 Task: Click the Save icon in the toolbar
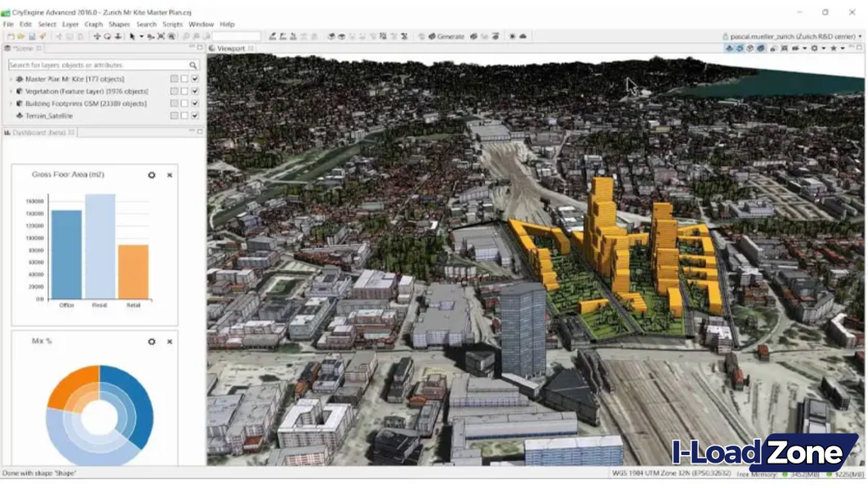point(31,36)
